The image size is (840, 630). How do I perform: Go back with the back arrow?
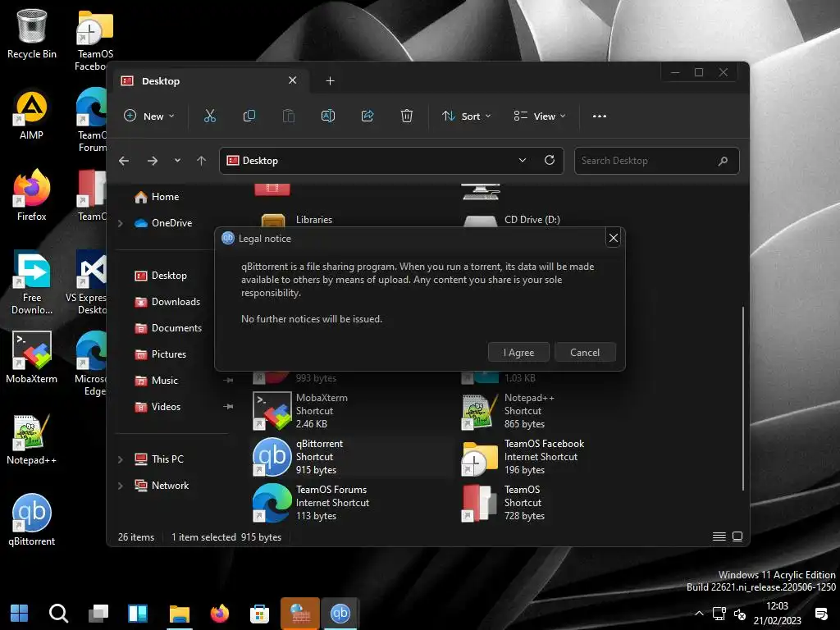click(x=125, y=161)
